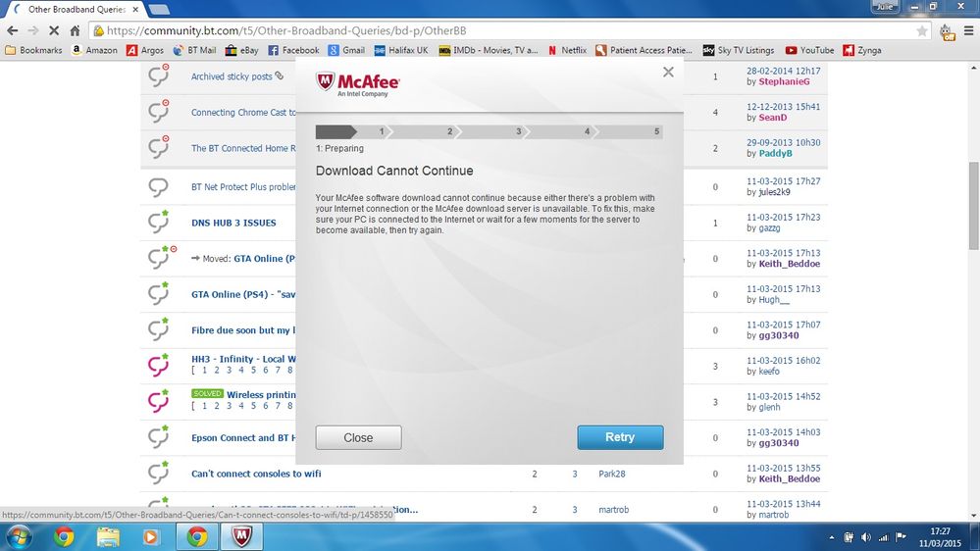This screenshot has width=980, height=551.
Task: Show hidden tray icons arrow
Action: coord(831,537)
